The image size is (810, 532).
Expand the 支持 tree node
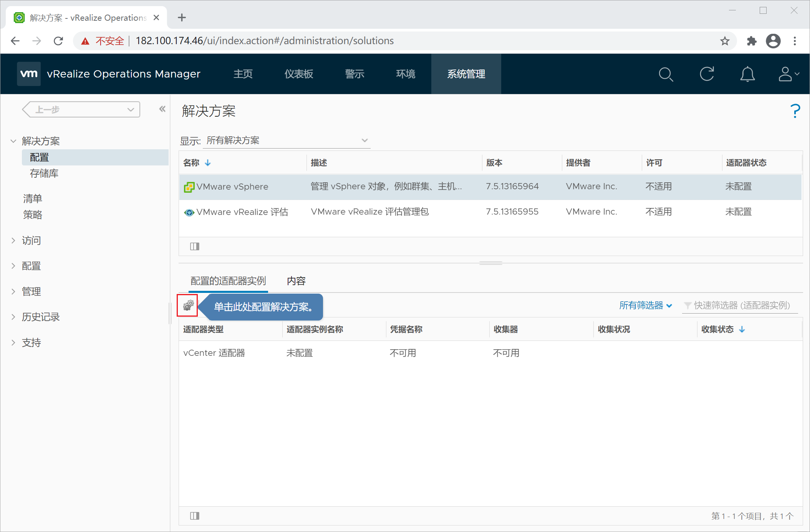(x=13, y=343)
